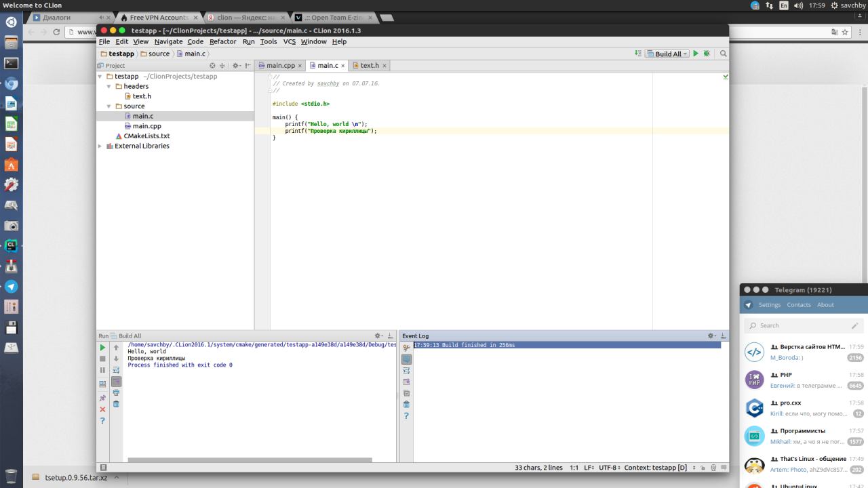Clear the Run console with the trash icon
Image resolution: width=868 pixels, height=488 pixels.
coord(116,404)
